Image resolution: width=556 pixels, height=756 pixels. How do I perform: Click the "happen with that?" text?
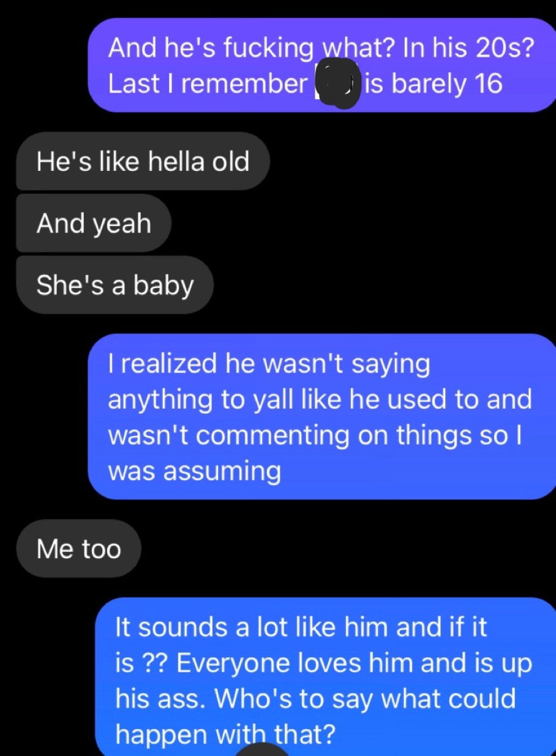225,734
